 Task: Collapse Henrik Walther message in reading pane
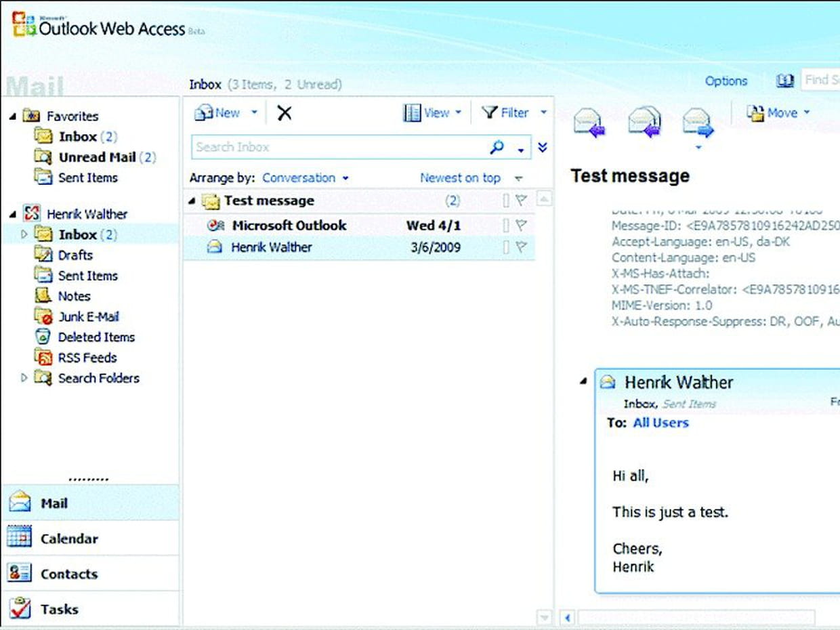pyautogui.click(x=583, y=382)
